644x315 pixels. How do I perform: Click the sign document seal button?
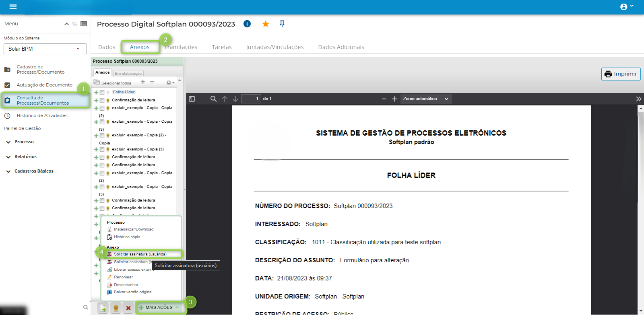(116, 308)
